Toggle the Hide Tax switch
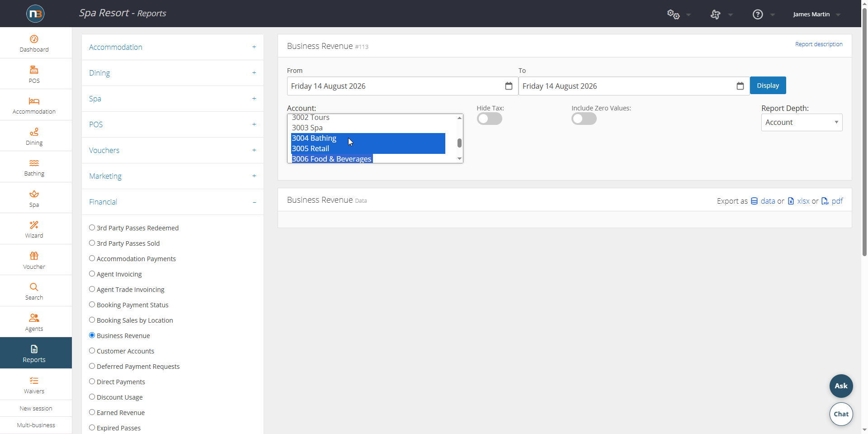 489,119
